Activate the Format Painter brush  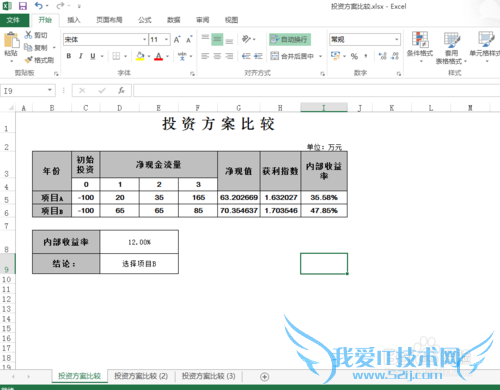tap(29, 60)
